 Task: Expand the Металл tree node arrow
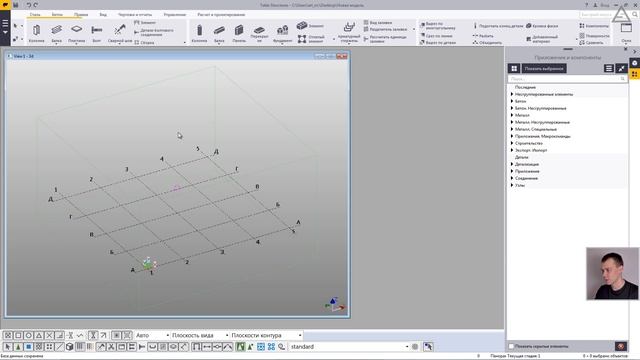tap(512, 115)
